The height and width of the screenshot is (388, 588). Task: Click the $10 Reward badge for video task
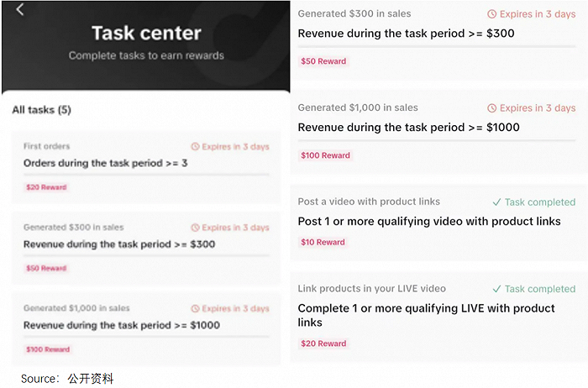click(x=323, y=242)
